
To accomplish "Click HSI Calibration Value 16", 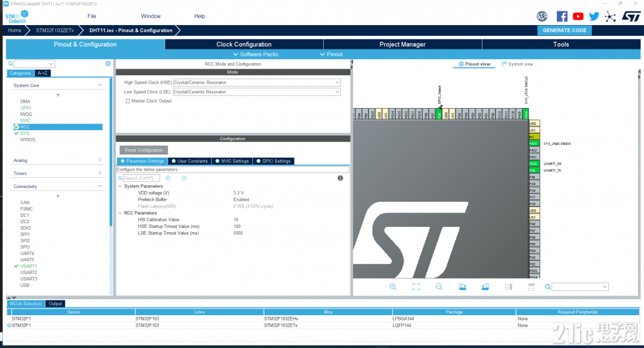I will 236,220.
